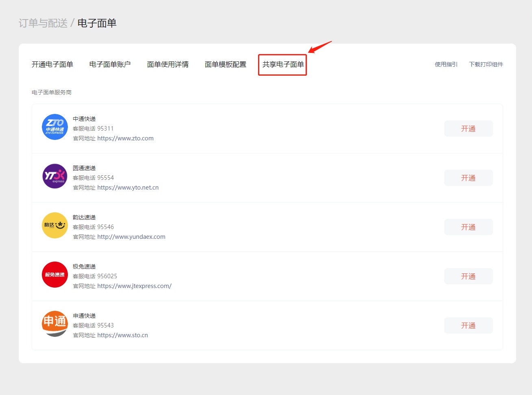Image resolution: width=532 pixels, height=395 pixels.
Task: Click 开通 for 韵达速递
Action: click(468, 227)
